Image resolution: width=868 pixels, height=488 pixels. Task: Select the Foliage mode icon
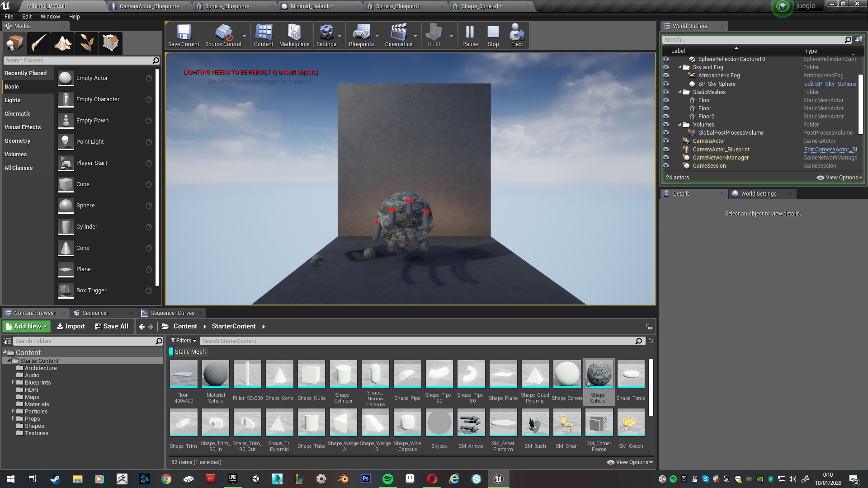pos(87,43)
